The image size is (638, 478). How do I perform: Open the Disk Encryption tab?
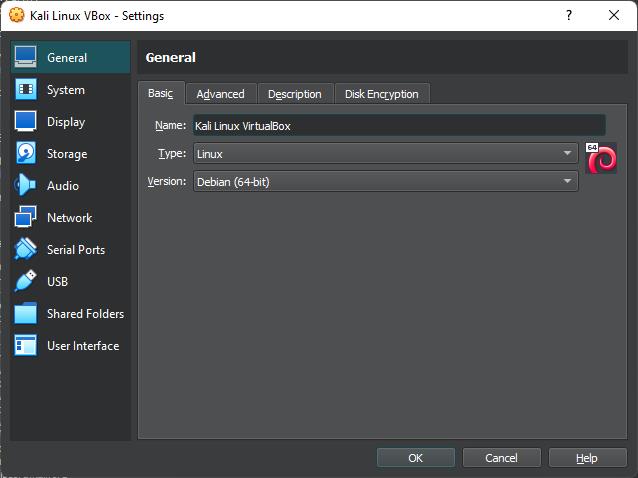[x=382, y=94]
